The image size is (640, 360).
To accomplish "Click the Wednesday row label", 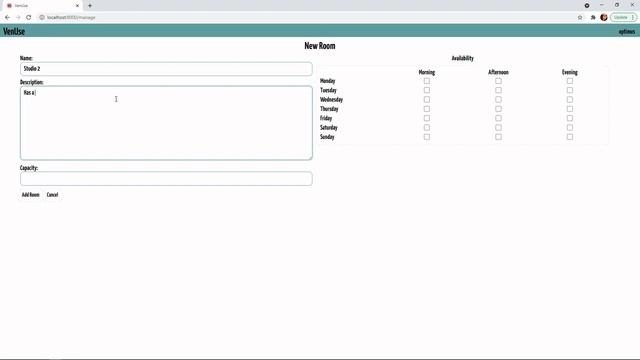I will pyautogui.click(x=331, y=100).
